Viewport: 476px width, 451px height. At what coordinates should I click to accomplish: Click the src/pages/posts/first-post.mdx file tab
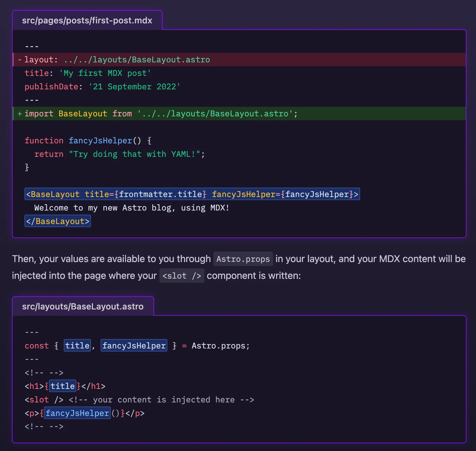pos(87,20)
